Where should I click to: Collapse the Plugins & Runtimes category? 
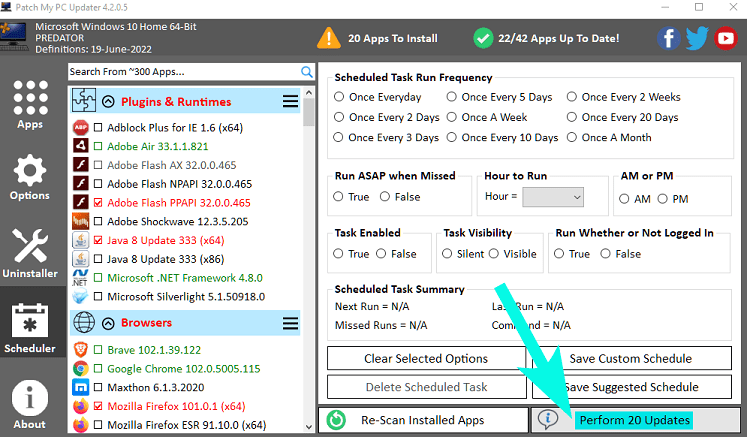pos(108,102)
